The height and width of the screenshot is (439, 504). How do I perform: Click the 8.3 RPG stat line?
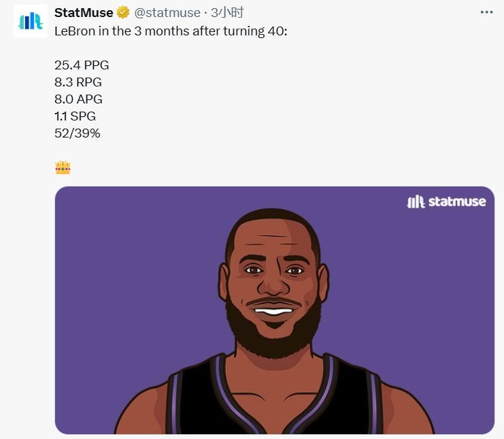[78, 82]
